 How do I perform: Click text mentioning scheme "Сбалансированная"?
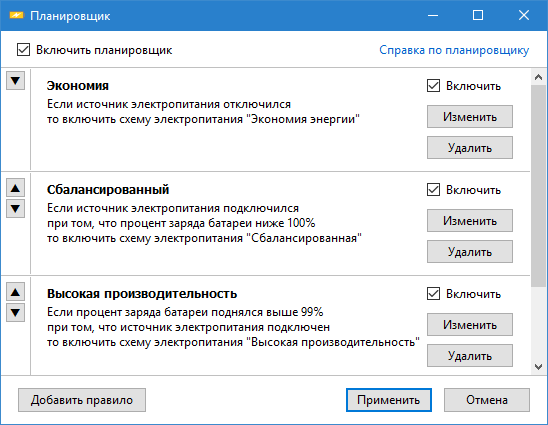coord(204,238)
